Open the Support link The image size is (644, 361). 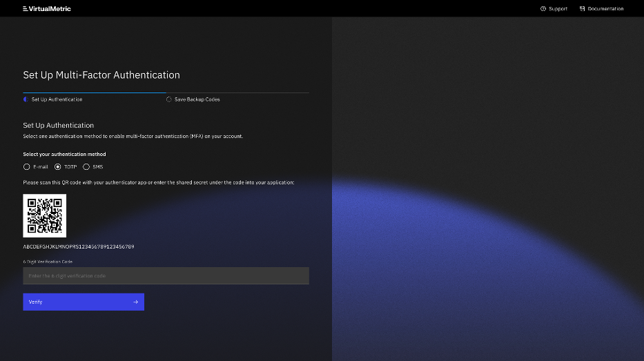[x=554, y=8]
